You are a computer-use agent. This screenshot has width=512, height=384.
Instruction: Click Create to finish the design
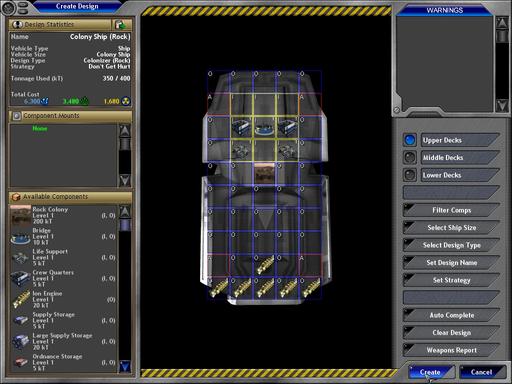[x=430, y=372]
